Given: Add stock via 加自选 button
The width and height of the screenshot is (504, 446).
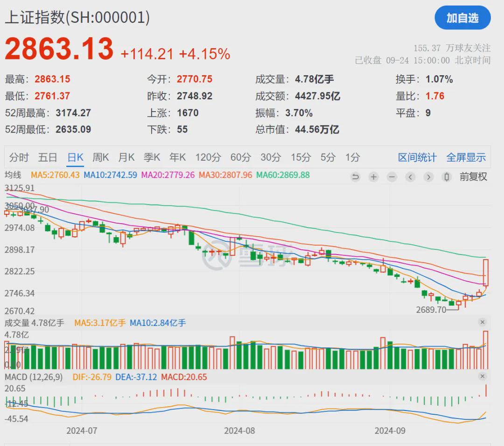Looking at the screenshot, I should pos(462,18).
